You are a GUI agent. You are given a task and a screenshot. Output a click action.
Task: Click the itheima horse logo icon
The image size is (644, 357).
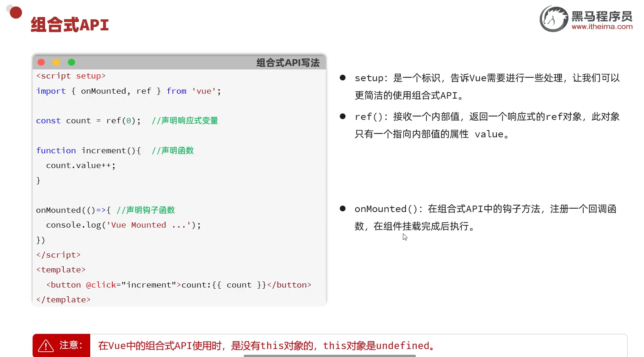554,19
